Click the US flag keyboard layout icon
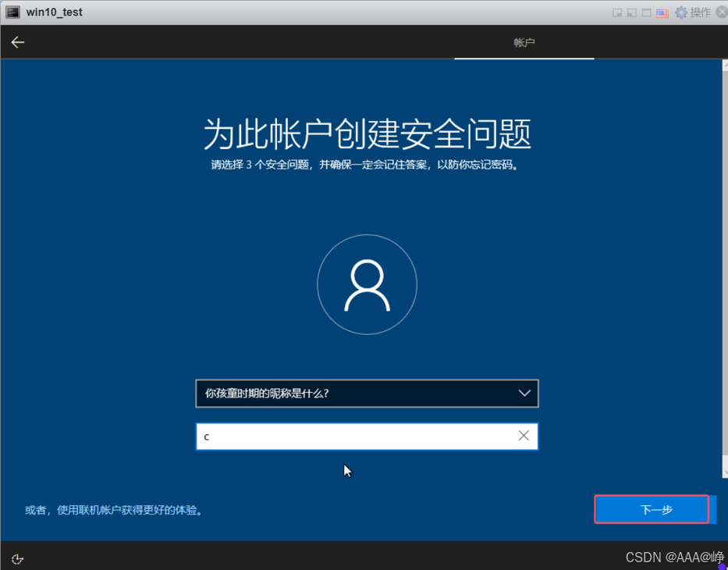This screenshot has height=570, width=728. 662,12
